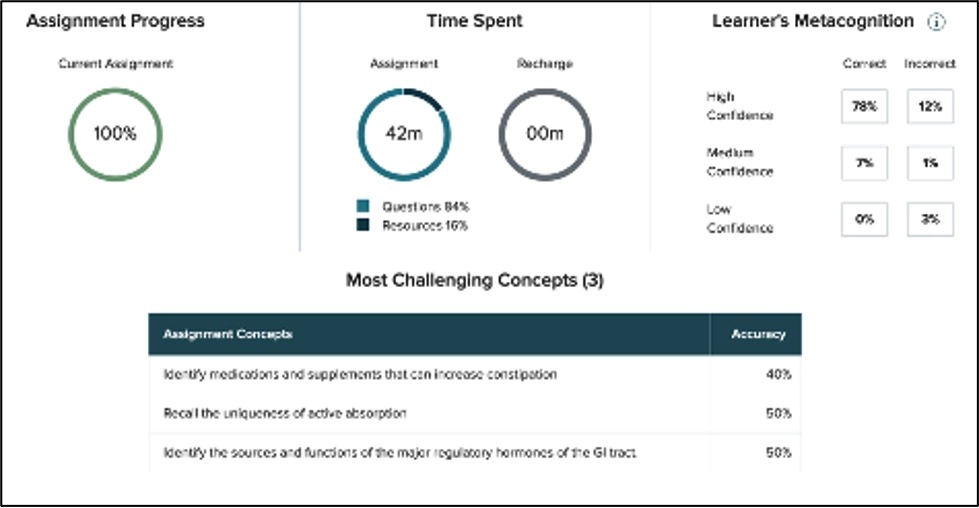Click the Time Spent section title

point(474,21)
